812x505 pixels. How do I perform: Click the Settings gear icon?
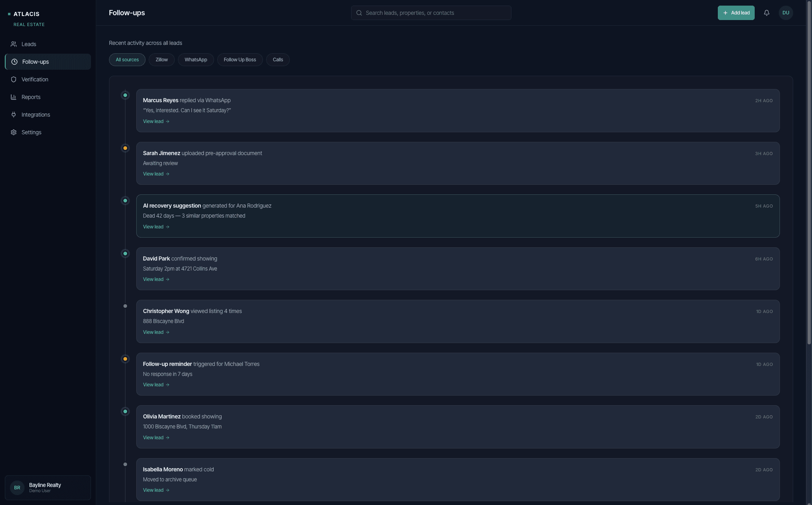point(14,132)
